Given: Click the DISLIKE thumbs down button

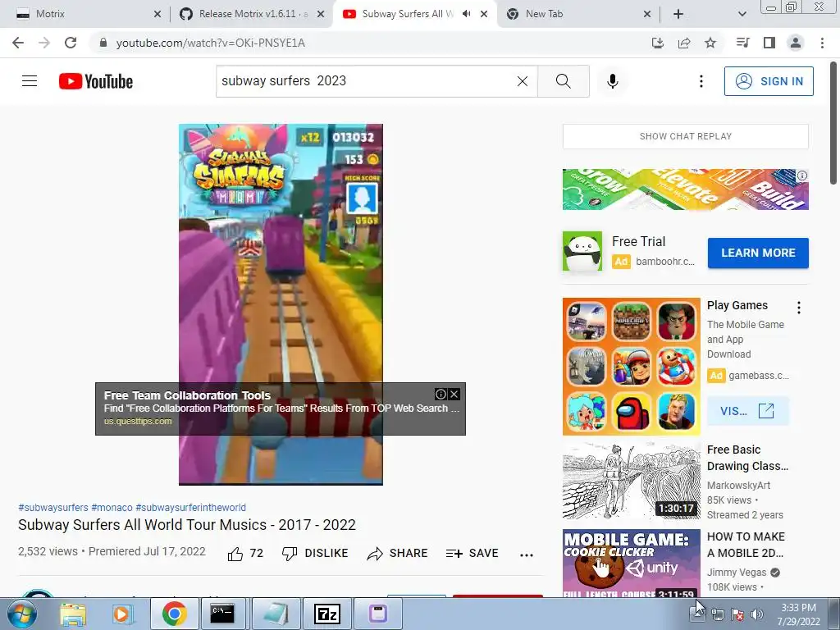Looking at the screenshot, I should (x=315, y=554).
